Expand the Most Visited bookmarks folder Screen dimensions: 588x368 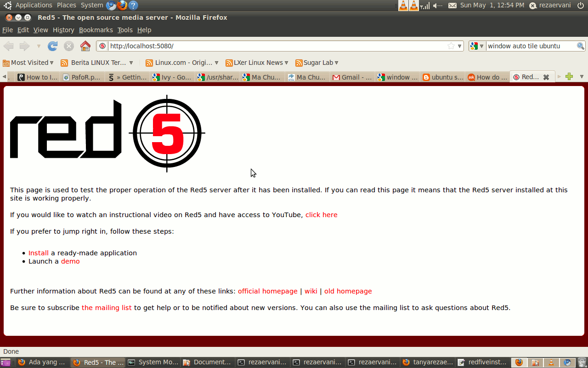point(28,63)
